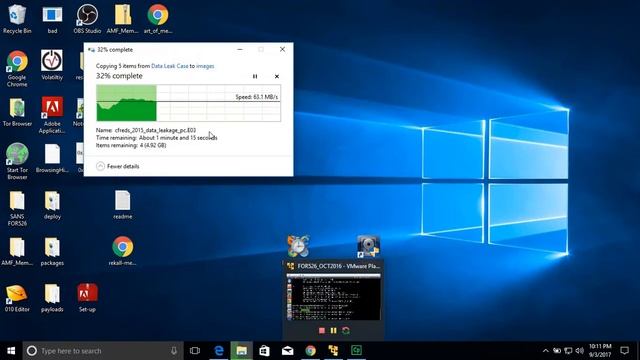Open the Recycle Bin desktop icon
Screen dimensions: 640x360
click(17, 18)
